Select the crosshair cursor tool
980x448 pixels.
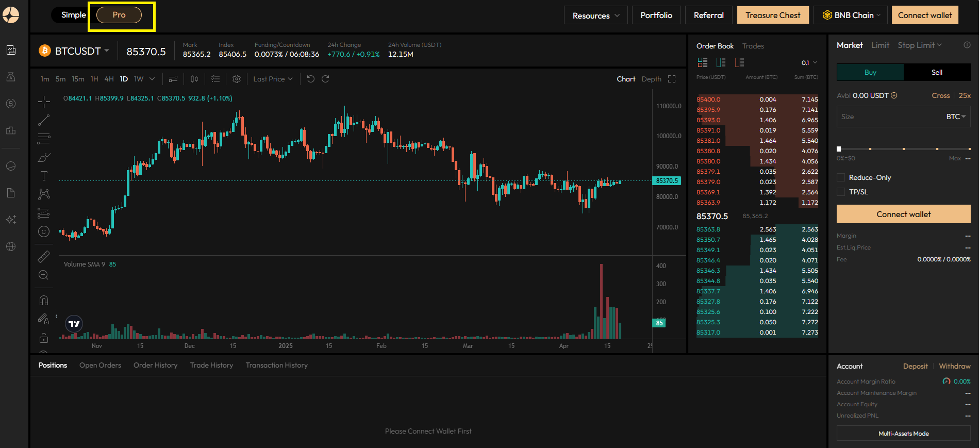tap(44, 102)
